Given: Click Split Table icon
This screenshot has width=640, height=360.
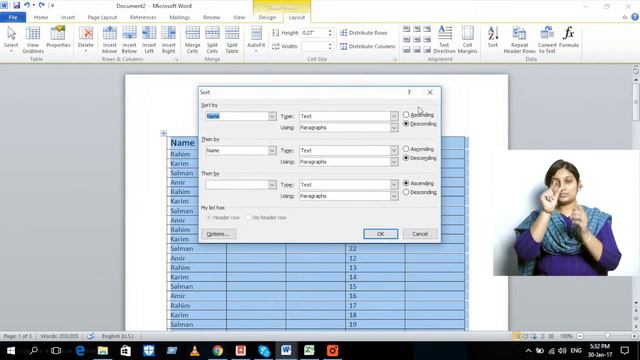Looking at the screenshot, I should pyautogui.click(x=232, y=40).
